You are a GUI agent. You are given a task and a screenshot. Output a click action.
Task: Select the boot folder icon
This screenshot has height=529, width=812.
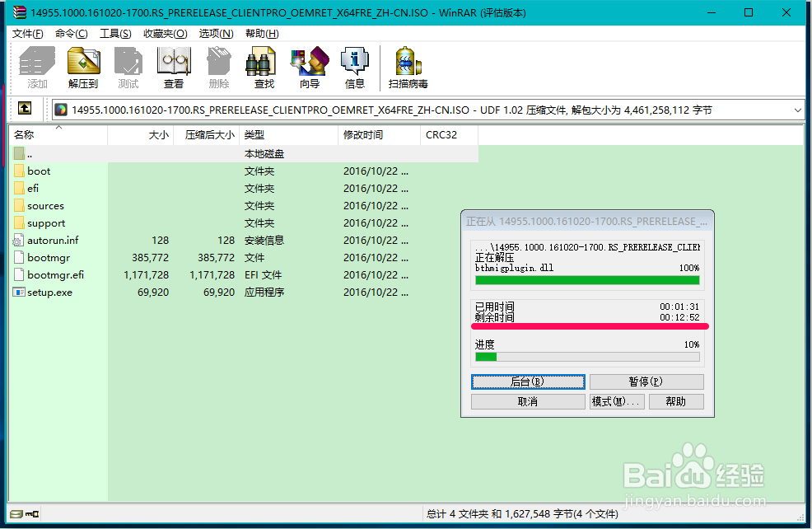19,171
